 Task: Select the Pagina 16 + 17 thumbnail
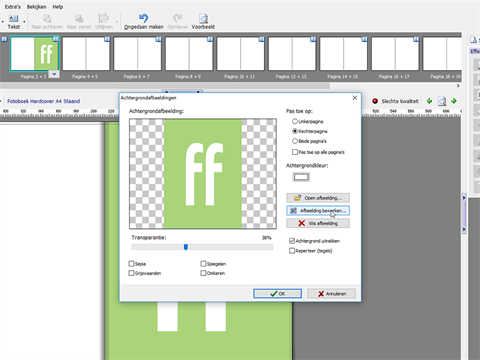(395, 53)
